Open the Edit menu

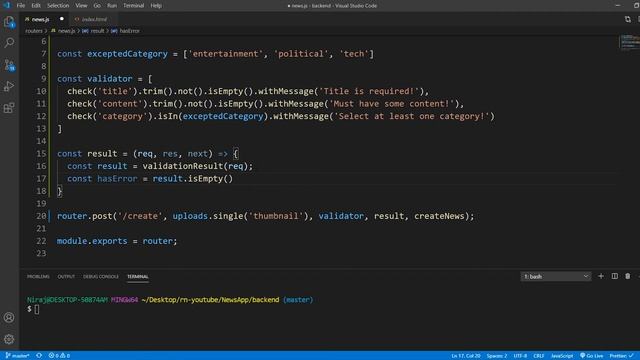pos(36,6)
